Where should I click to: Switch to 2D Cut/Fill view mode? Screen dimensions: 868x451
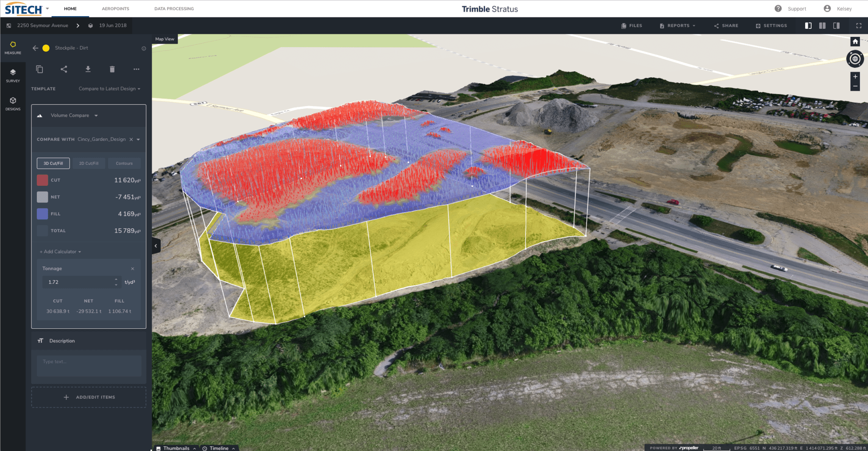pos(89,163)
